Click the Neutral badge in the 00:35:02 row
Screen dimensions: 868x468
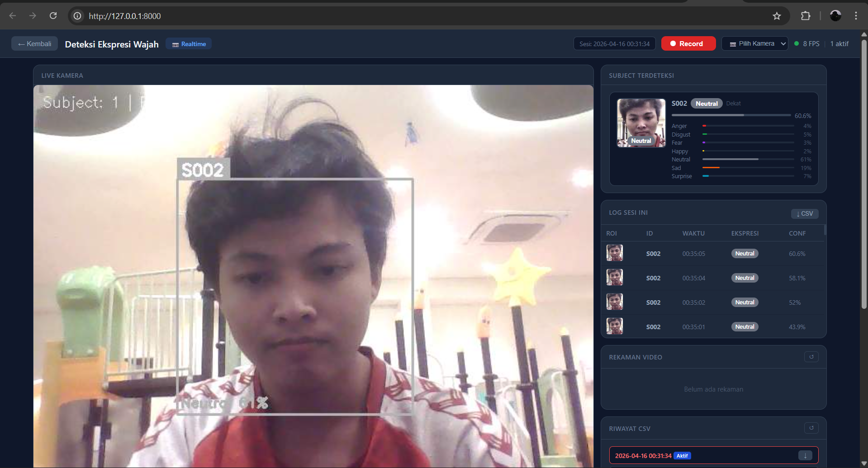point(745,303)
